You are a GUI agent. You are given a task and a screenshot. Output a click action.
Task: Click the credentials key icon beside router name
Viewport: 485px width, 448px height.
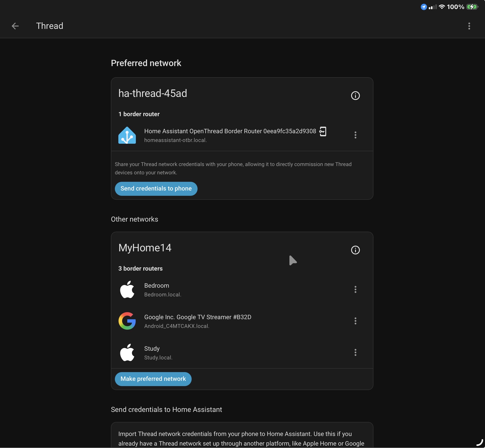(323, 131)
